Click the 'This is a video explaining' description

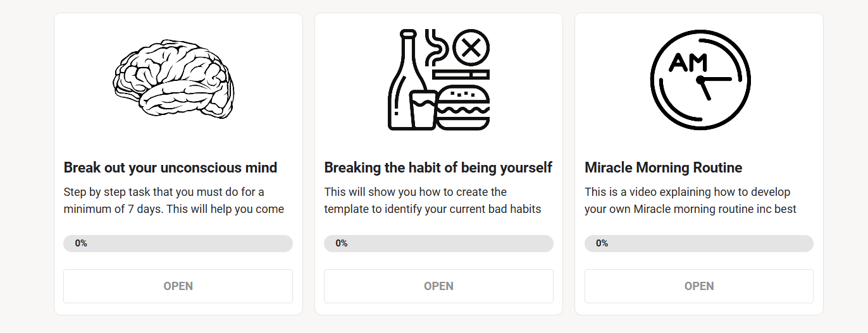[x=690, y=200]
